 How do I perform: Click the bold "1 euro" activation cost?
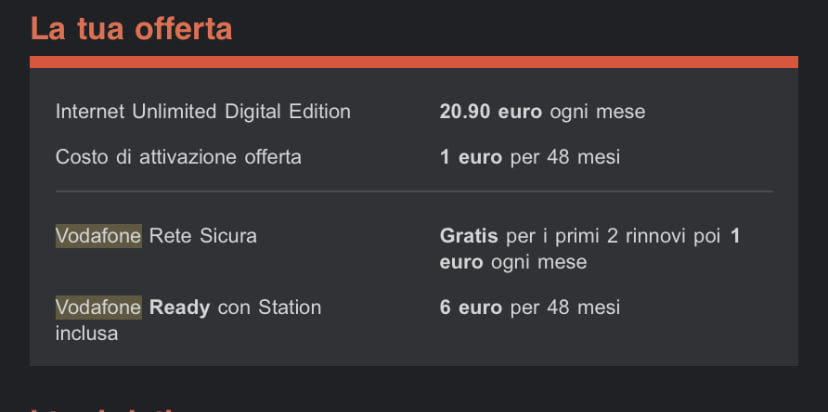[471, 157]
